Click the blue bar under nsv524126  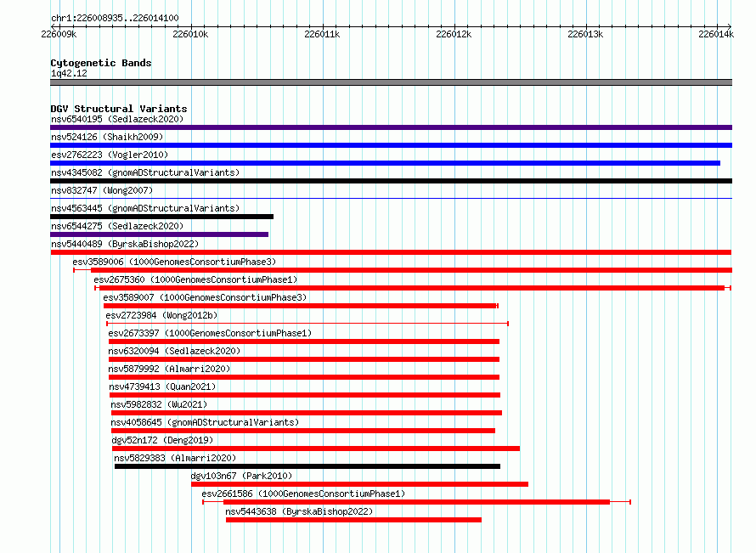[391, 145]
